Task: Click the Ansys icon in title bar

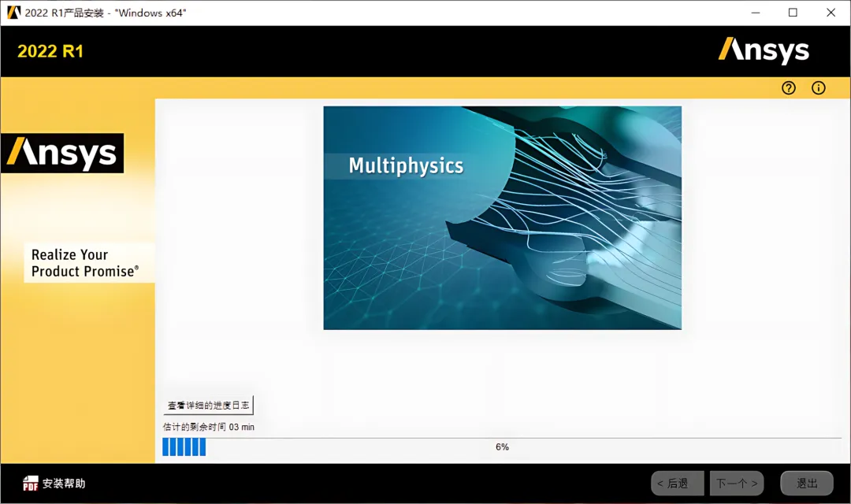Action: (x=13, y=13)
